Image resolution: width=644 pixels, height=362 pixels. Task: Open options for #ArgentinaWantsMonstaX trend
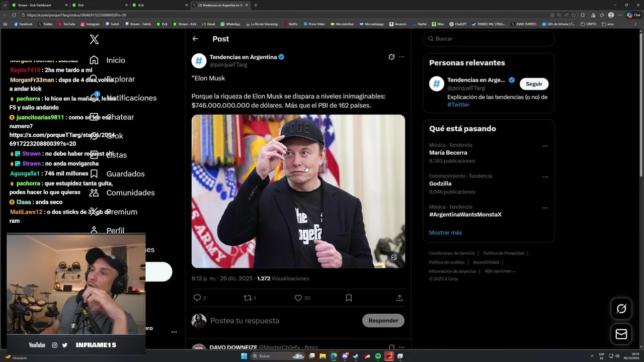pos(545,208)
